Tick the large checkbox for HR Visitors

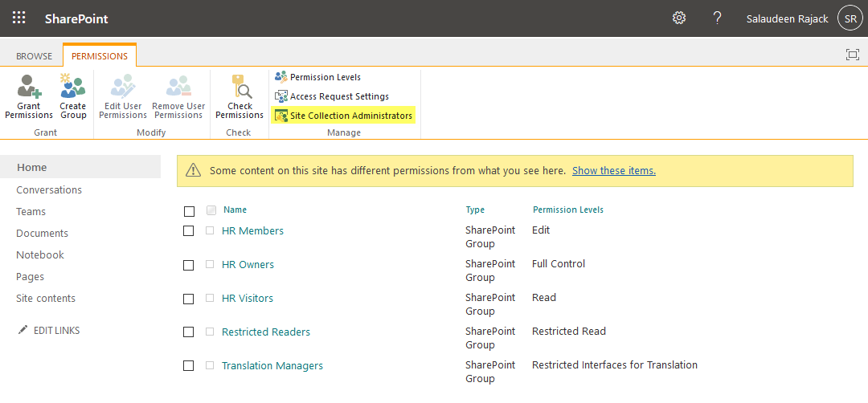189,299
